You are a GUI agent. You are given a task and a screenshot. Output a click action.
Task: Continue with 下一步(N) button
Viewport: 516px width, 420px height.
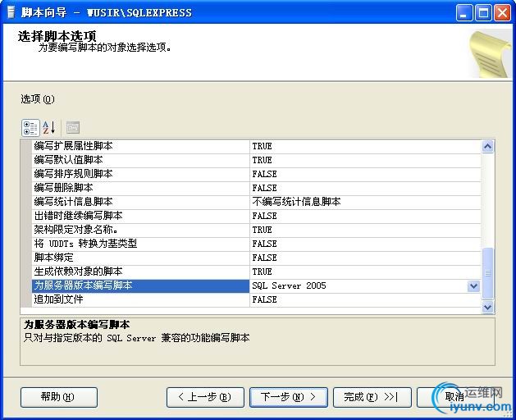tap(289, 397)
